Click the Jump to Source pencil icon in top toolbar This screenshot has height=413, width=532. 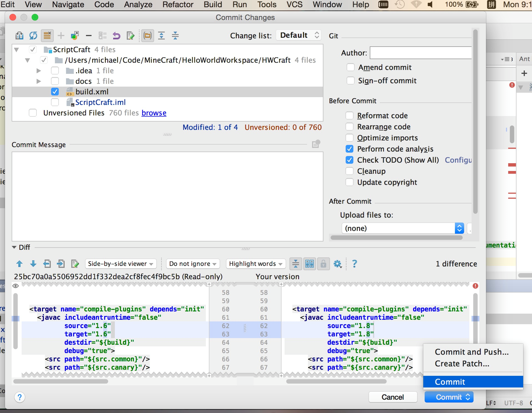130,36
